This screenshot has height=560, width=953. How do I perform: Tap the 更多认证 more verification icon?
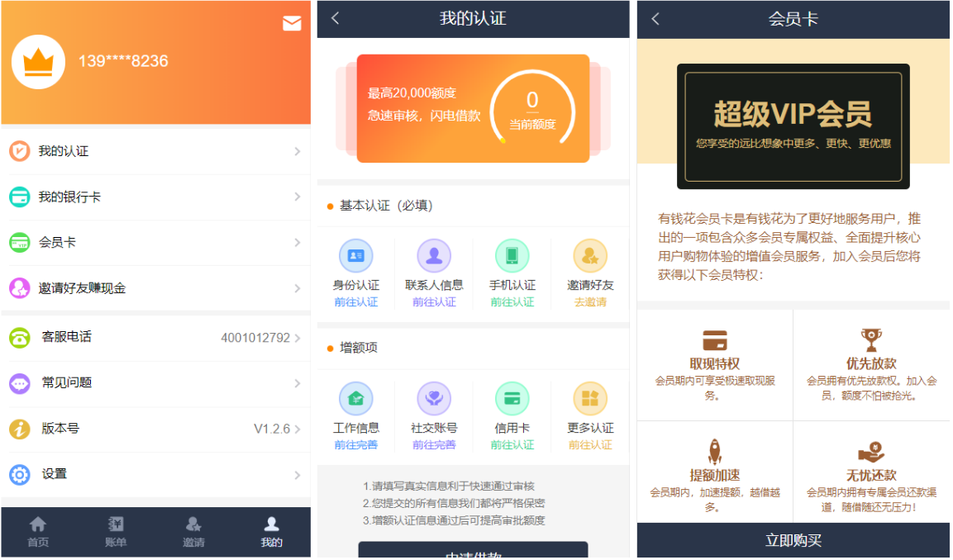[x=590, y=397]
